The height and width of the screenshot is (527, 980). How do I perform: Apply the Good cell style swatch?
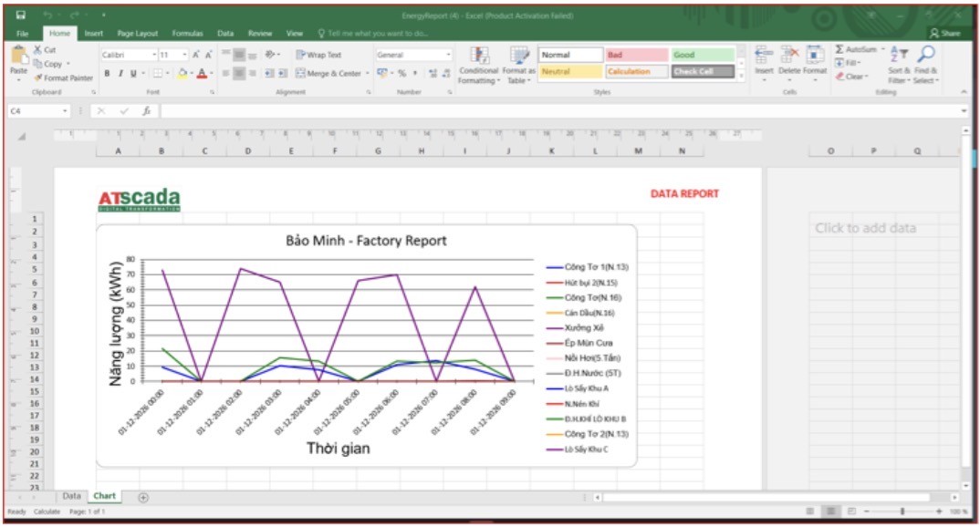(x=702, y=55)
